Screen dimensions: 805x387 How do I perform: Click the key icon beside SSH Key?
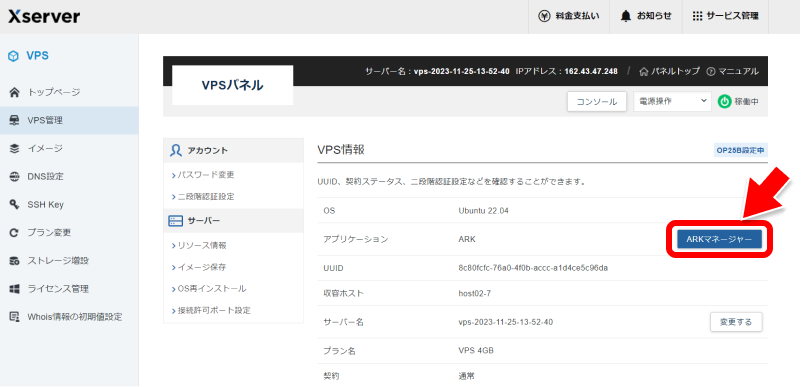click(x=14, y=204)
